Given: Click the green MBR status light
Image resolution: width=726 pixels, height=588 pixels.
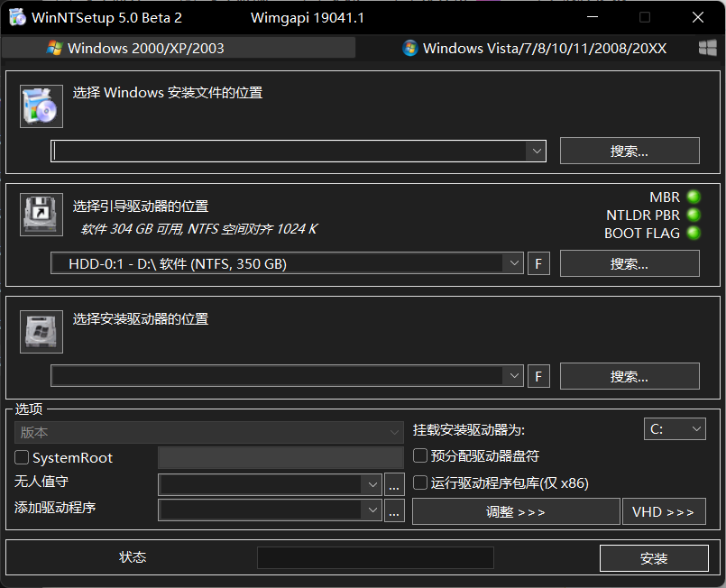Looking at the screenshot, I should coord(693,197).
